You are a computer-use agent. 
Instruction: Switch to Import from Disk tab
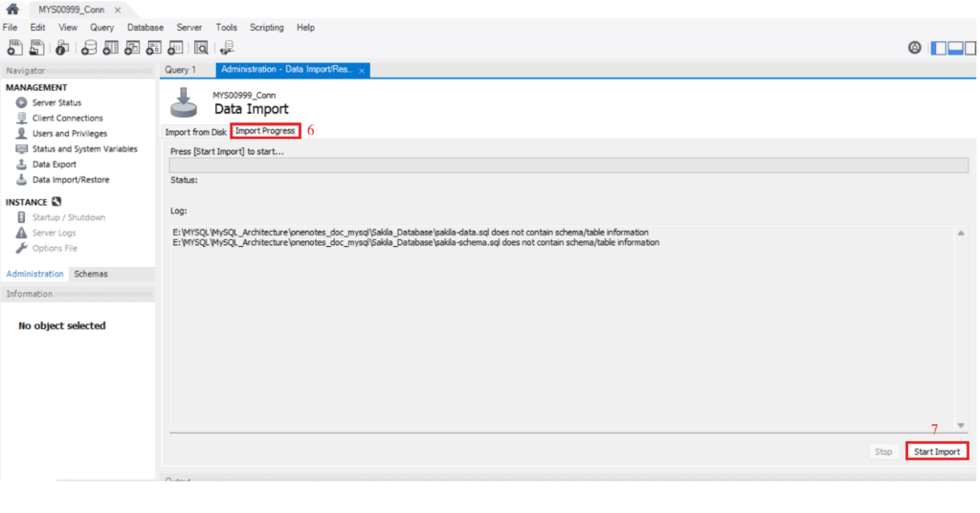[x=195, y=132]
